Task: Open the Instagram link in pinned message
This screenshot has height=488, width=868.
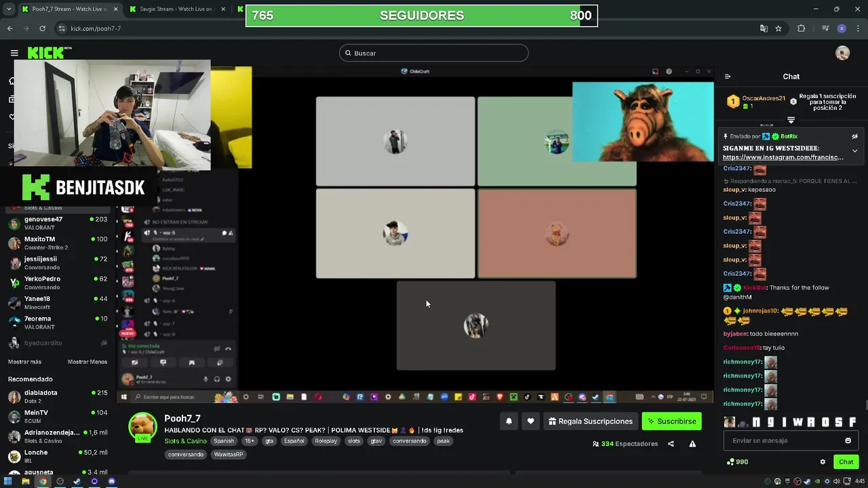Action: pos(783,157)
